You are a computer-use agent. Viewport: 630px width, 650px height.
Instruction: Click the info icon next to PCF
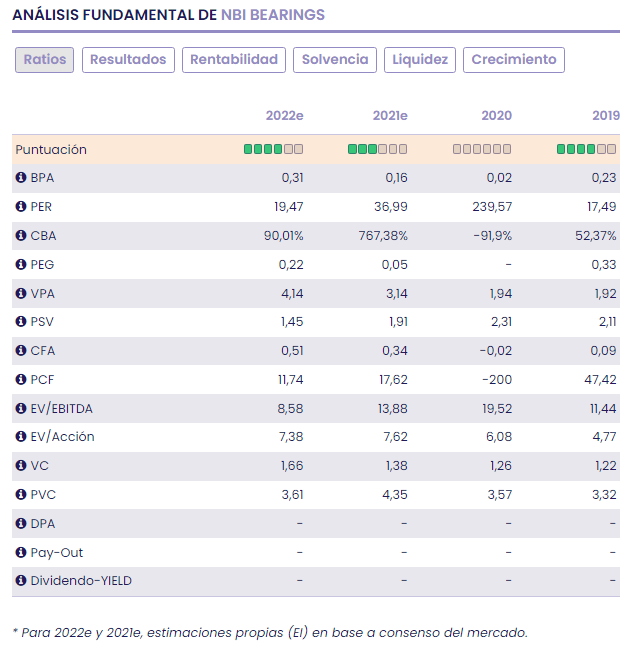coord(21,380)
